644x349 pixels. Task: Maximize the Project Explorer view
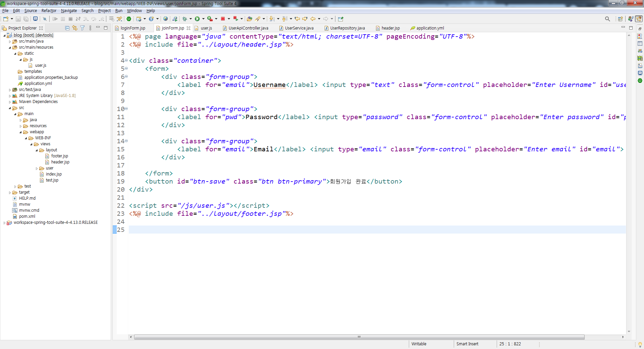point(106,28)
